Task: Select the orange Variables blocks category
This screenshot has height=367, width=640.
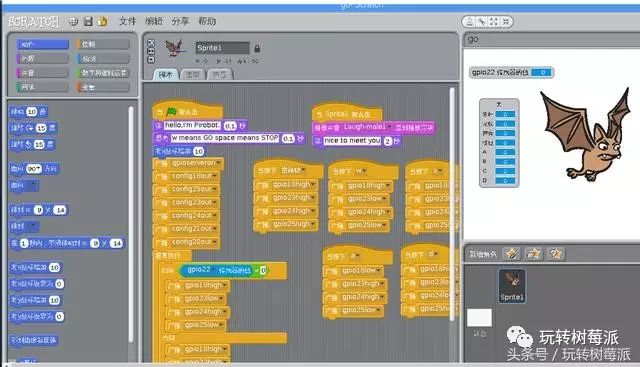Action: tap(103, 87)
